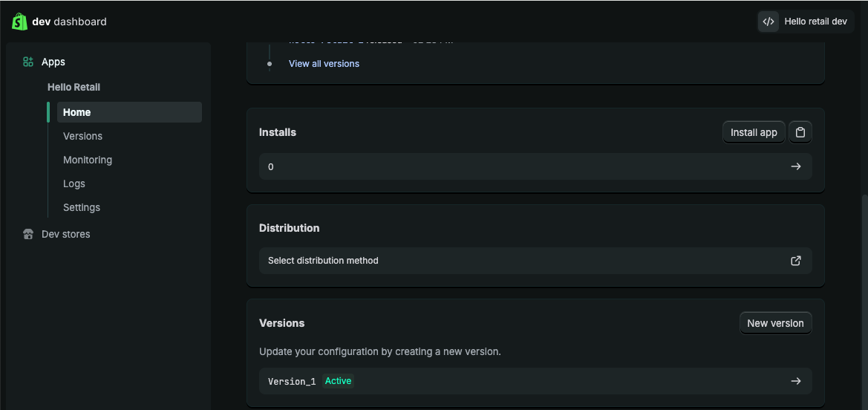
Task: Click the Shopify bag logo icon
Action: (19, 22)
